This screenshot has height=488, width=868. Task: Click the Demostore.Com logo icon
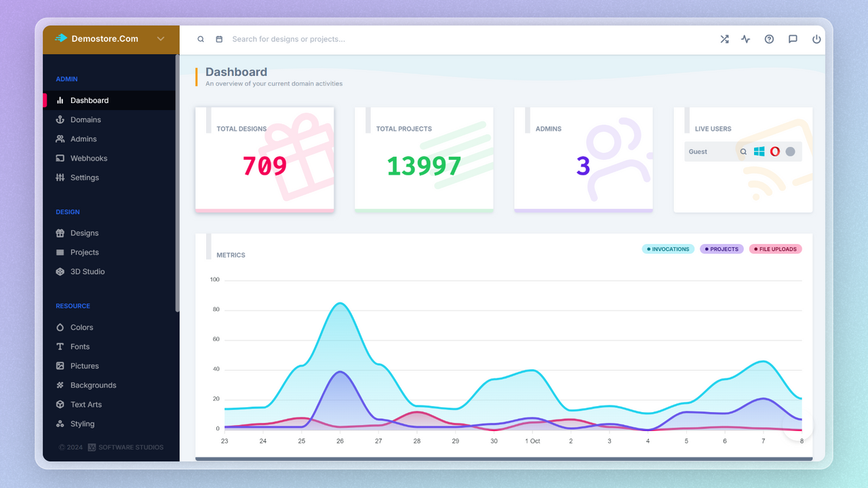pyautogui.click(x=60, y=39)
